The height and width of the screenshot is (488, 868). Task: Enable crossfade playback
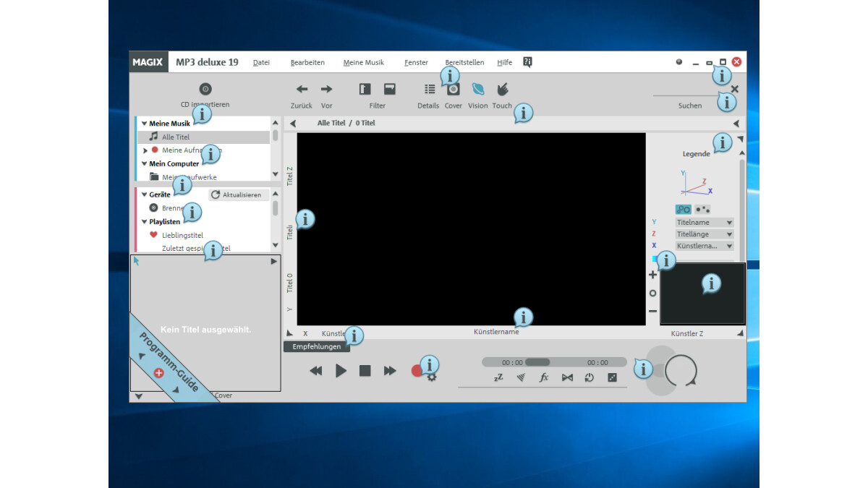point(569,377)
